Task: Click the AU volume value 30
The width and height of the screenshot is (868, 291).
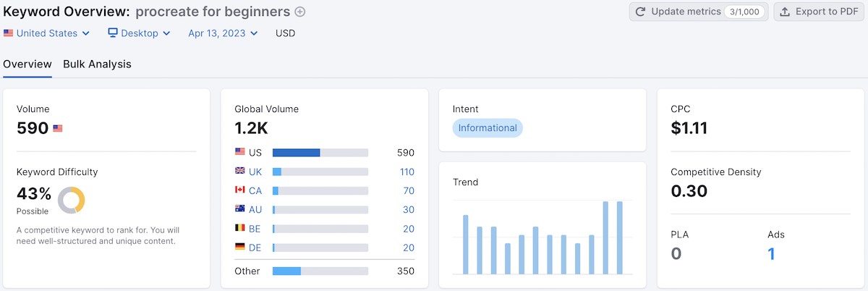Action: 409,209
